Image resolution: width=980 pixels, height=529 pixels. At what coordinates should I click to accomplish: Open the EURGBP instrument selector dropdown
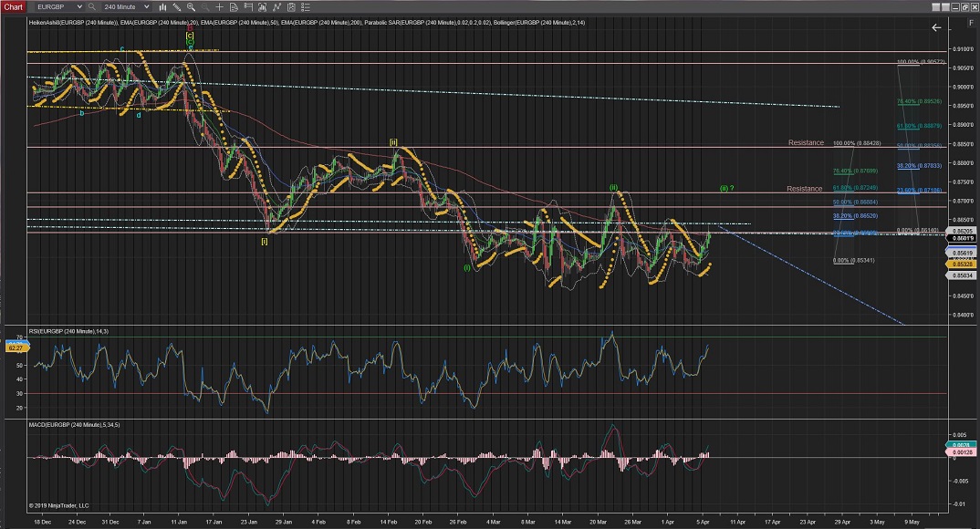pos(58,7)
